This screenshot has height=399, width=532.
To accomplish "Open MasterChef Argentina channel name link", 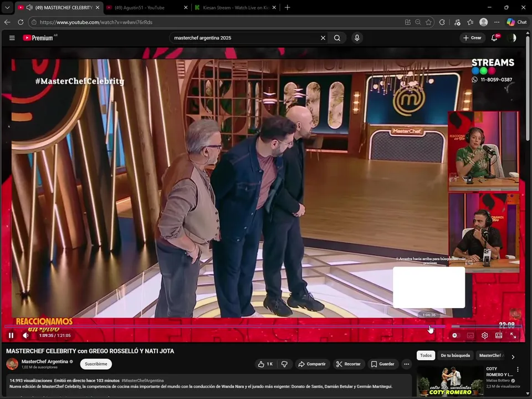I will [x=45, y=361].
